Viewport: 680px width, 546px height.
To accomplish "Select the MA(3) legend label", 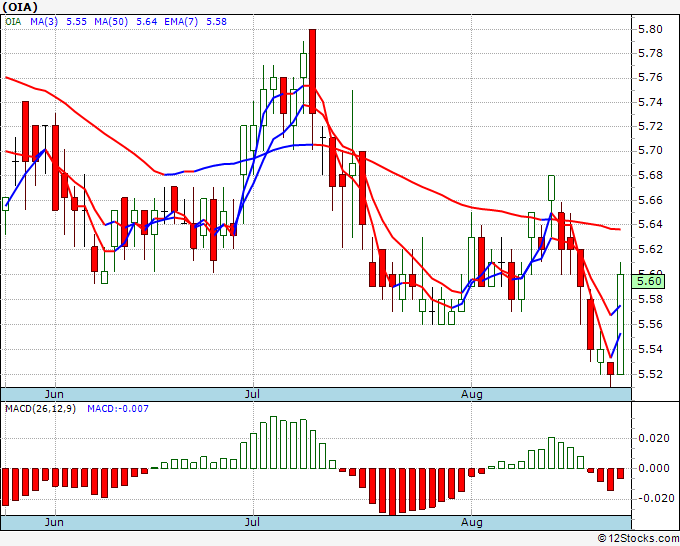I will pyautogui.click(x=44, y=22).
